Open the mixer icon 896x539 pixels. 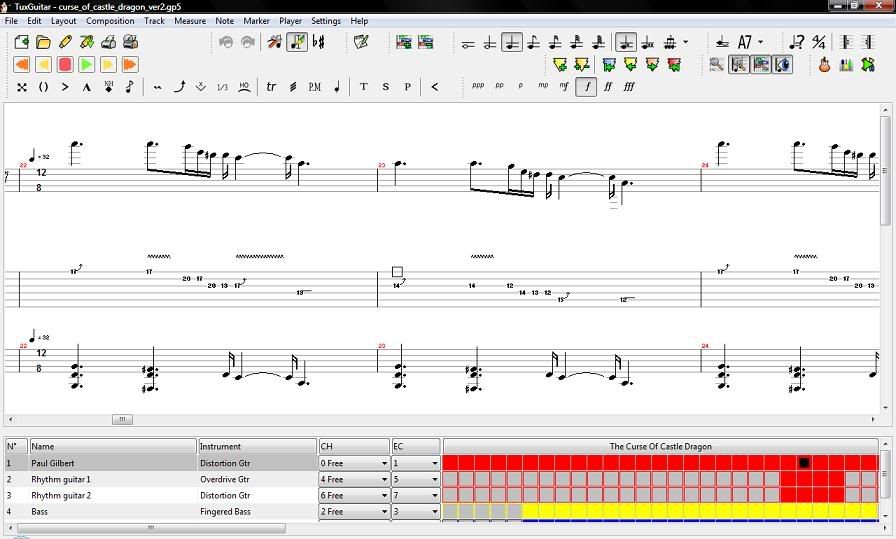click(846, 65)
